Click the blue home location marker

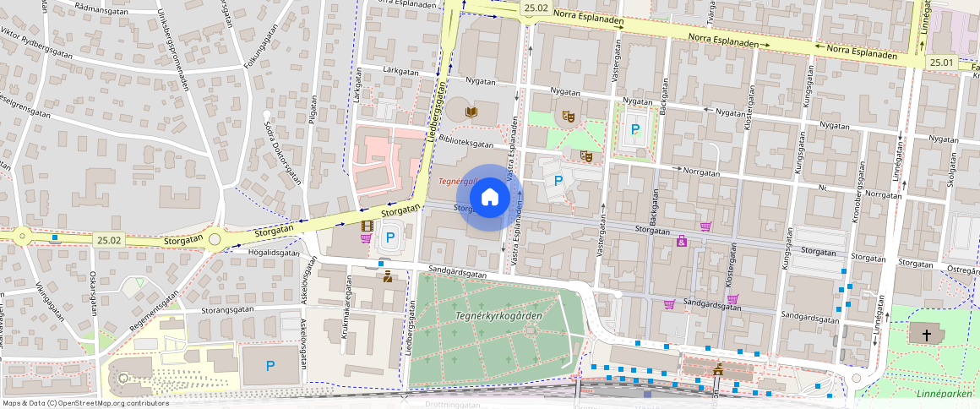(x=489, y=197)
